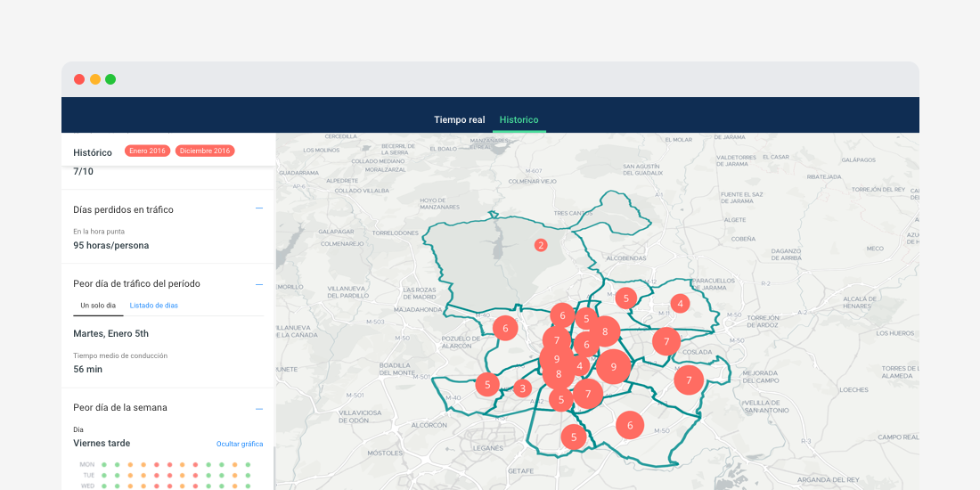Click the 5 marker south of Alcobendas
Image resolution: width=980 pixels, height=490 pixels.
tap(626, 298)
